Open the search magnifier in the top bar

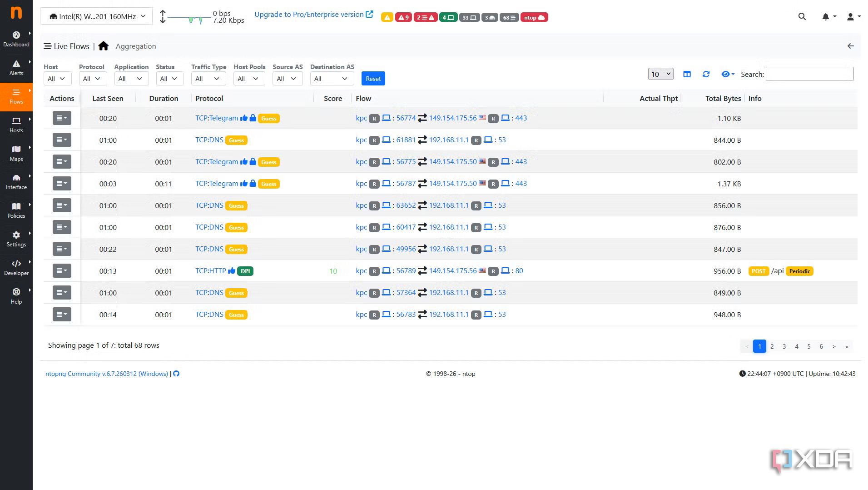pos(802,16)
